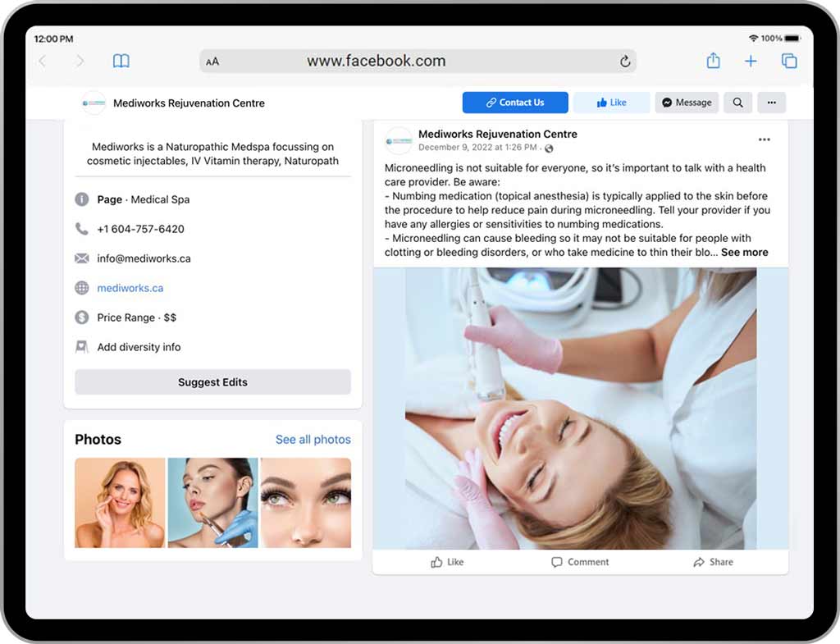The height and width of the screenshot is (644, 840).
Task: Open the Mediworks Rejuvenation Centre post author link
Action: coord(498,134)
